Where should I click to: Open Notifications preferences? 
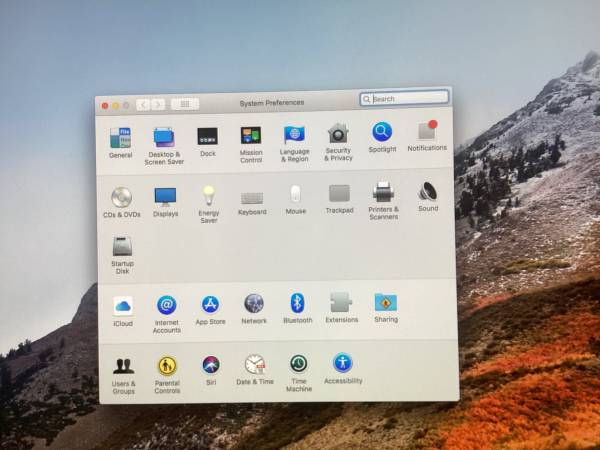click(427, 131)
